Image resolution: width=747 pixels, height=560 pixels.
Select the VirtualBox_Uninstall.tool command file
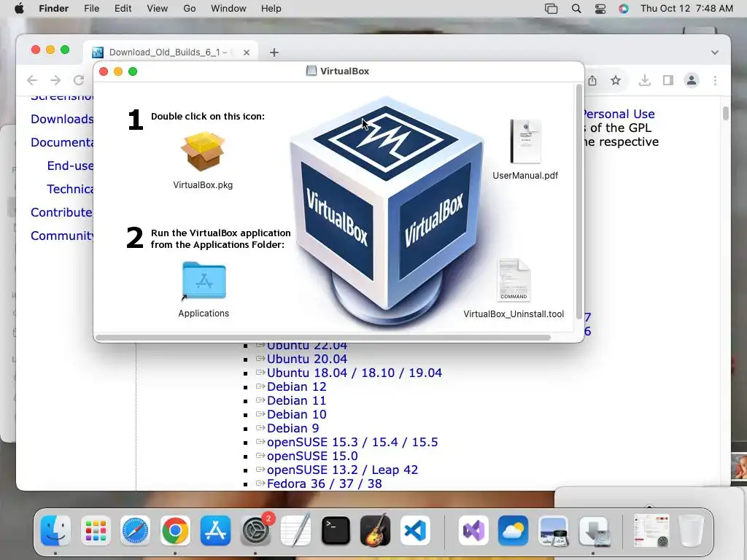point(514,280)
